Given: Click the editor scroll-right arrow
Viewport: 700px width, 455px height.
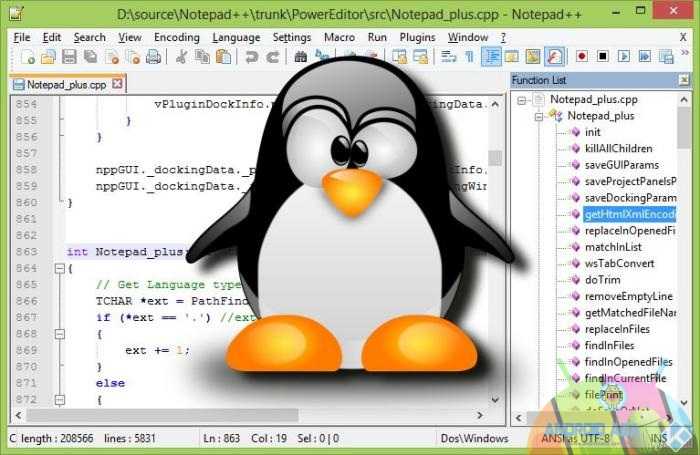Looking at the screenshot, I should pyautogui.click(x=480, y=415).
